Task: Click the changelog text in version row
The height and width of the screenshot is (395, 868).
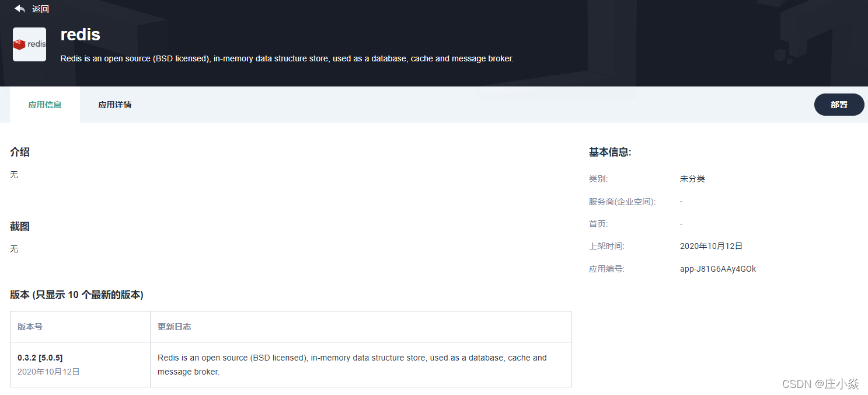Action: click(352, 365)
